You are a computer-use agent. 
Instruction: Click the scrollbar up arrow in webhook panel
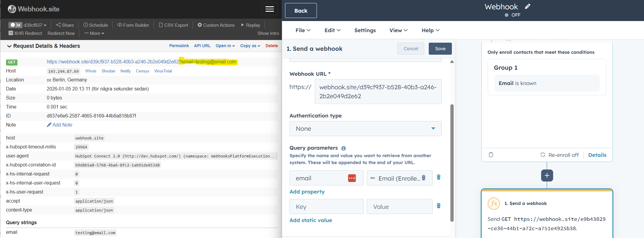452,62
